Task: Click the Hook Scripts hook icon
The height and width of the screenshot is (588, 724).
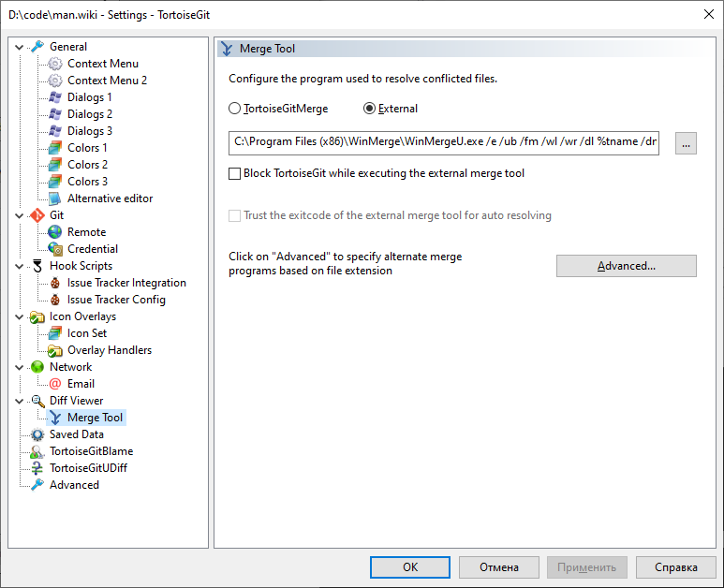Action: 37,266
